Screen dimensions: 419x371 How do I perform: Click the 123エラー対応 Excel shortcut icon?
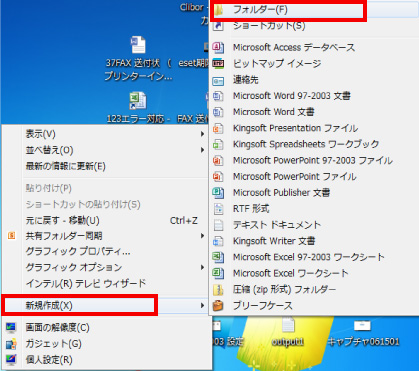[x=138, y=101]
